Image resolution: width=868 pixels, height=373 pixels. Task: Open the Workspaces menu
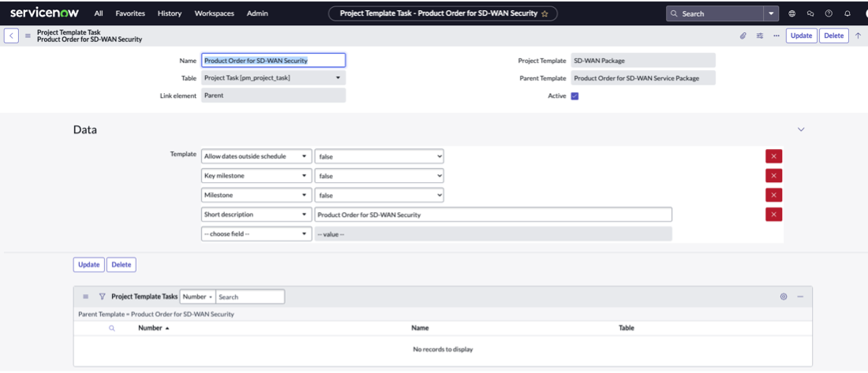coord(214,13)
